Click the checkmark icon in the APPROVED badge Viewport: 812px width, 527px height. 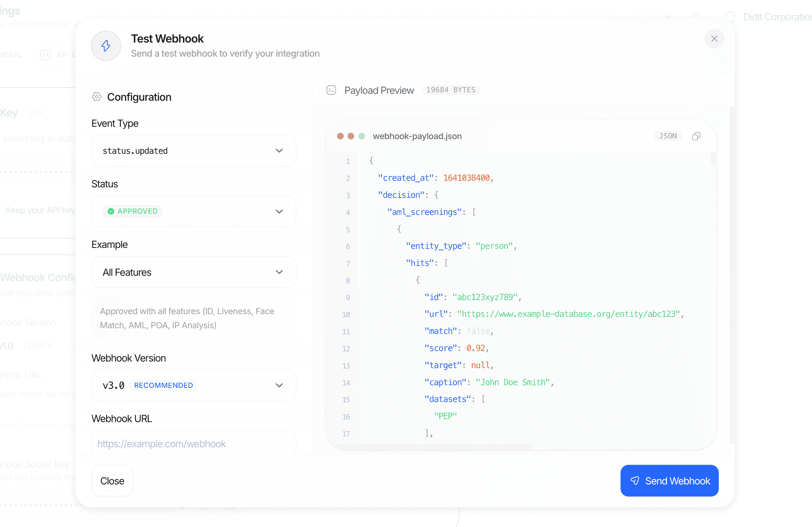(x=111, y=211)
